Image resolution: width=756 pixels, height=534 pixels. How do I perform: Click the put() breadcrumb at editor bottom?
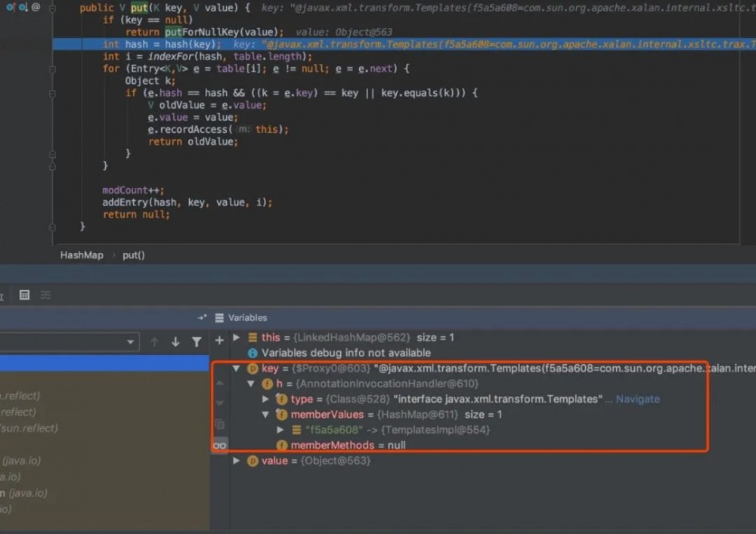pyautogui.click(x=133, y=255)
